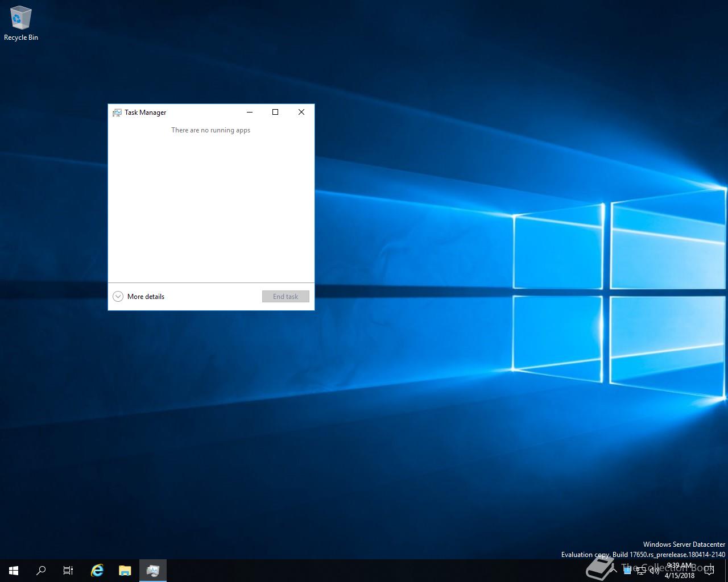
Task: Click the greyed End task button
Action: (x=286, y=296)
